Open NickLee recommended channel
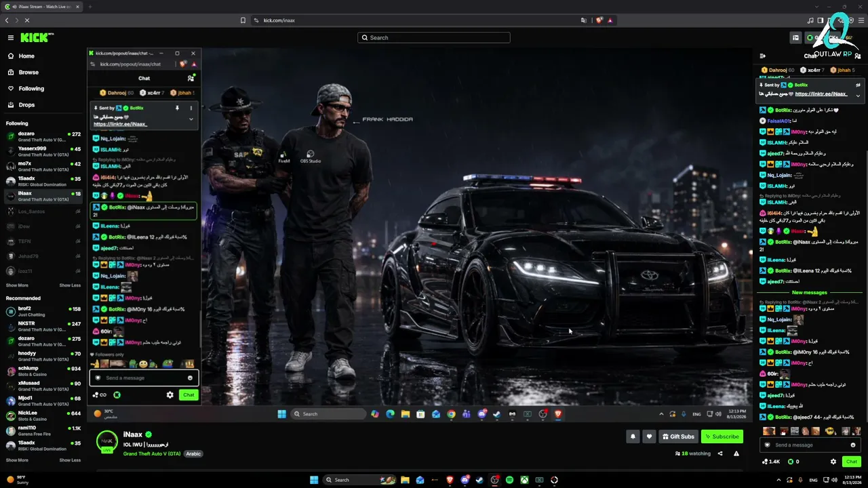This screenshot has width=868, height=488. tap(43, 415)
